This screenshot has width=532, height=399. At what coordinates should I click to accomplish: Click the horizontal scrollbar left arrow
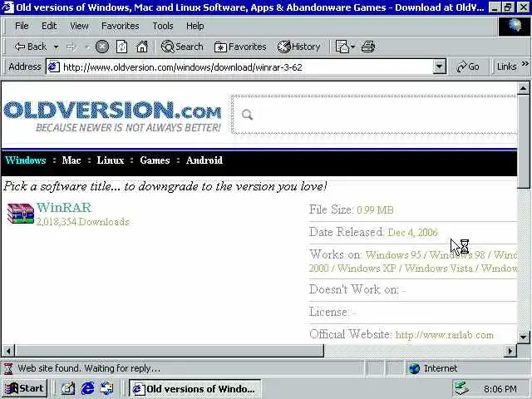tap(8, 351)
